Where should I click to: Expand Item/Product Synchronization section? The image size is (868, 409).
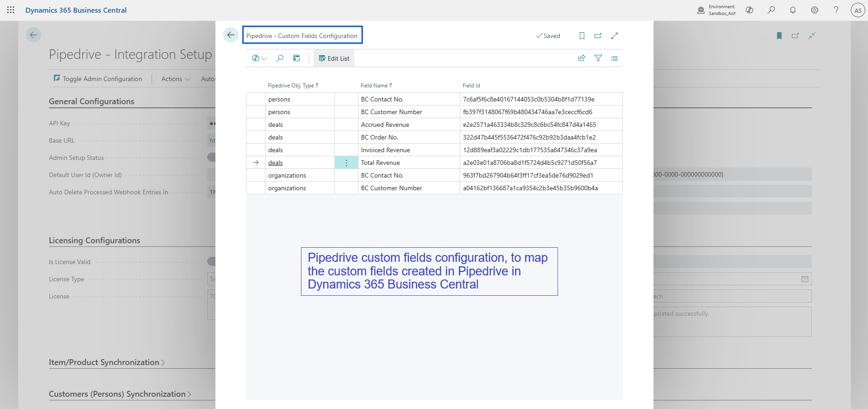coord(107,362)
